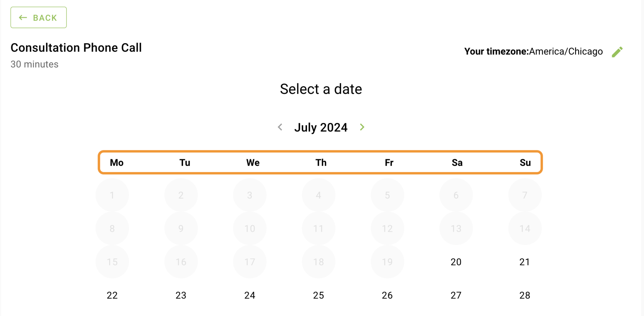Pick the date 22

point(112,295)
